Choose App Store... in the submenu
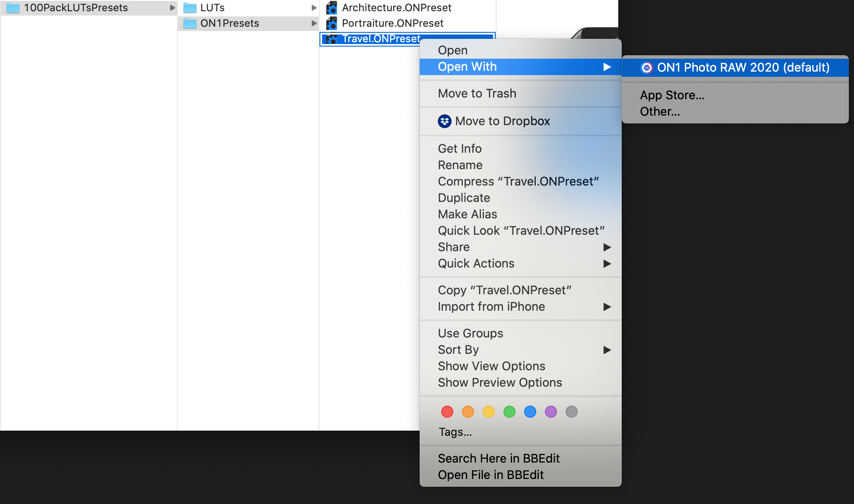854x504 pixels. coord(735,95)
